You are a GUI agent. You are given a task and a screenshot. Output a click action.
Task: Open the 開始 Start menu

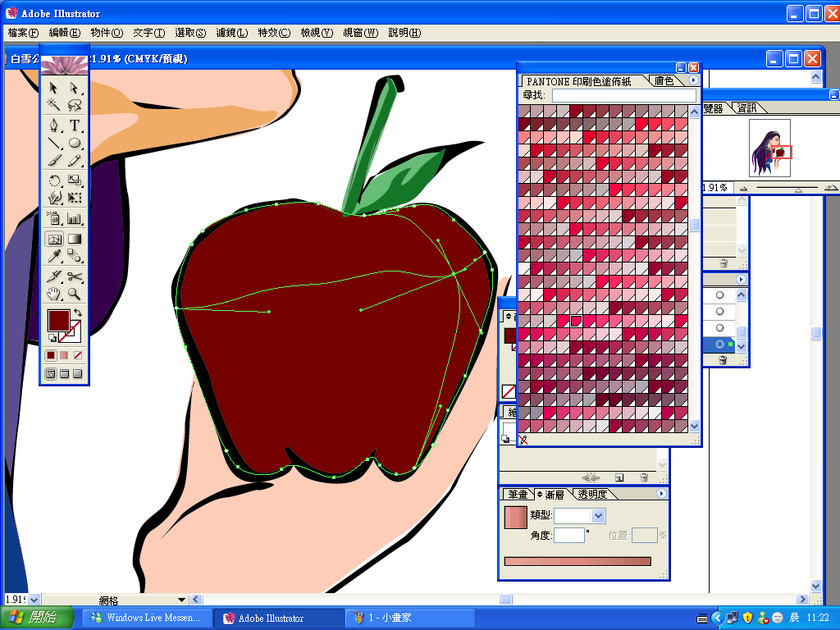pyautogui.click(x=36, y=618)
